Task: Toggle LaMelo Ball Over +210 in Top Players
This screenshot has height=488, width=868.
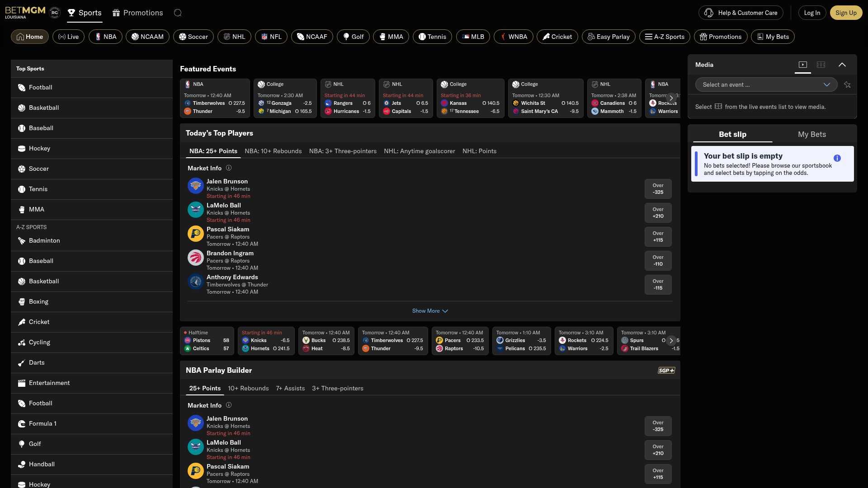Action: click(x=658, y=213)
